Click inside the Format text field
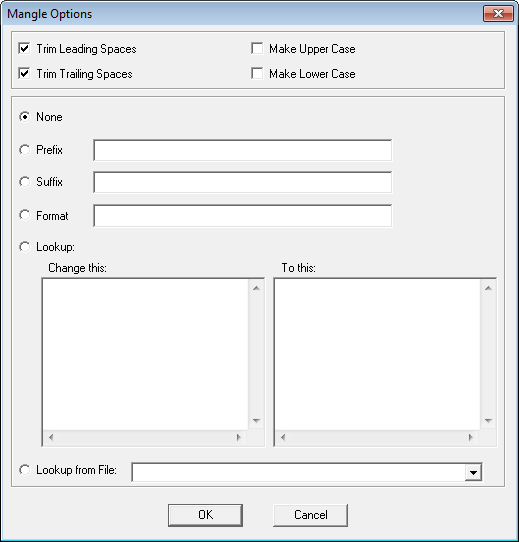 [x=243, y=216]
